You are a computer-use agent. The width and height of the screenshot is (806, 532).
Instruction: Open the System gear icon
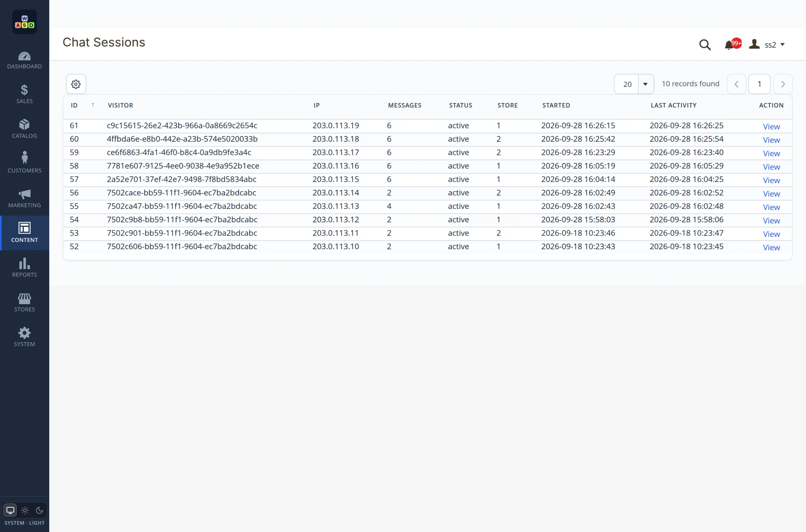pyautogui.click(x=24, y=333)
